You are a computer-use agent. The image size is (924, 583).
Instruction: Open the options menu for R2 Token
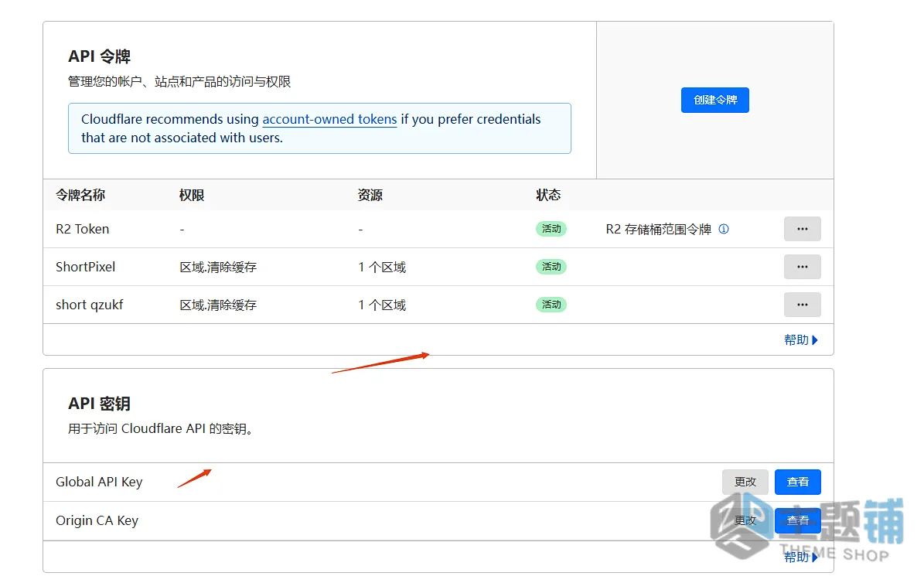click(x=802, y=229)
